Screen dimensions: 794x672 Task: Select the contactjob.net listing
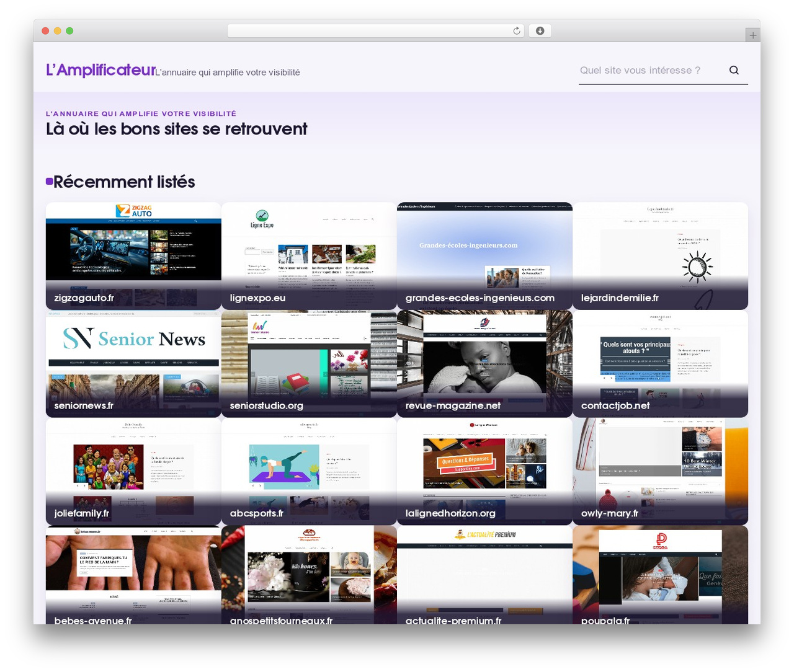click(660, 364)
